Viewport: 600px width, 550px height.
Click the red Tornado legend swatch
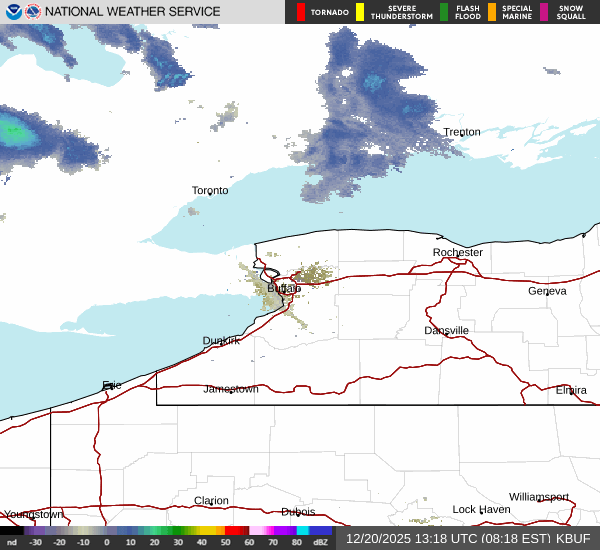pos(301,12)
